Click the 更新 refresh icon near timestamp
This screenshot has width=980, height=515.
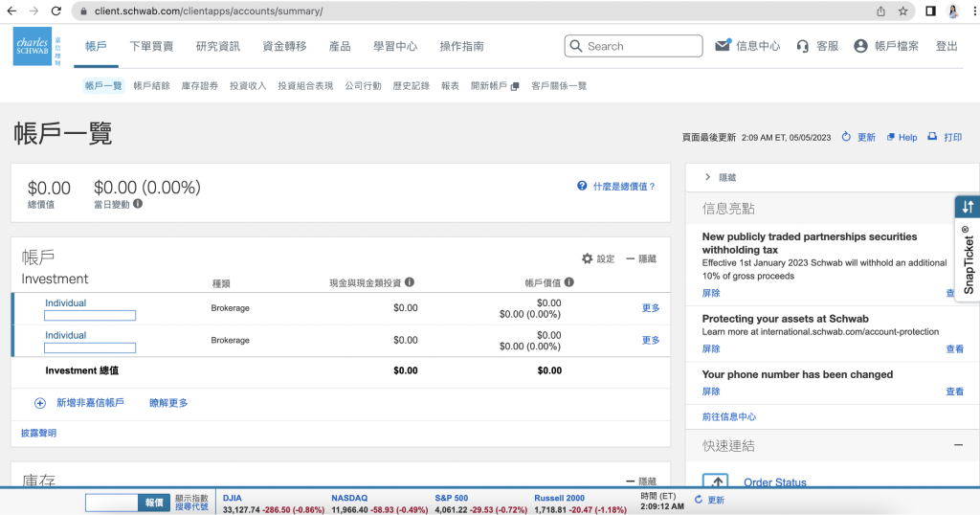click(846, 137)
